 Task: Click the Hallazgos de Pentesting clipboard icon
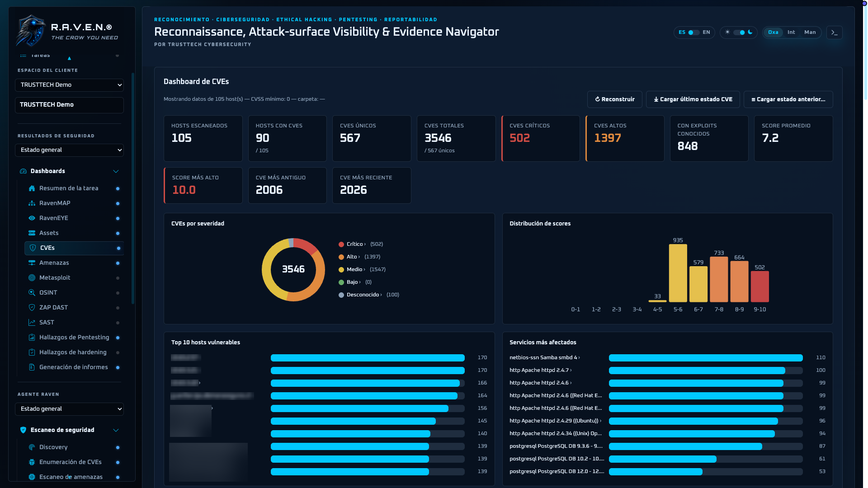pos(32,338)
